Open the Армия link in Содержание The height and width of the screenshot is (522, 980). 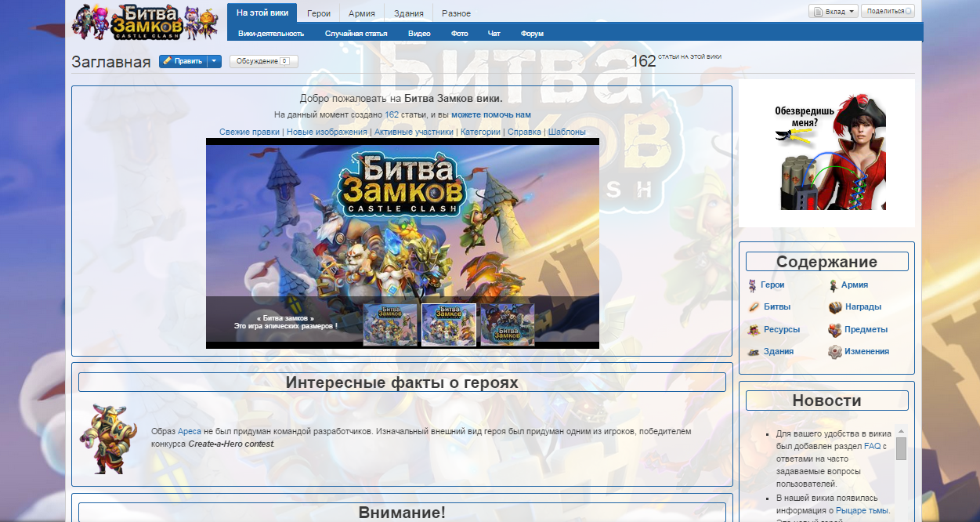point(855,285)
